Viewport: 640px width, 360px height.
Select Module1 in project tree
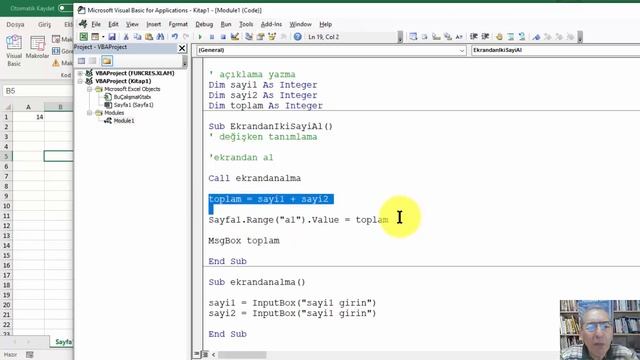[x=124, y=121]
